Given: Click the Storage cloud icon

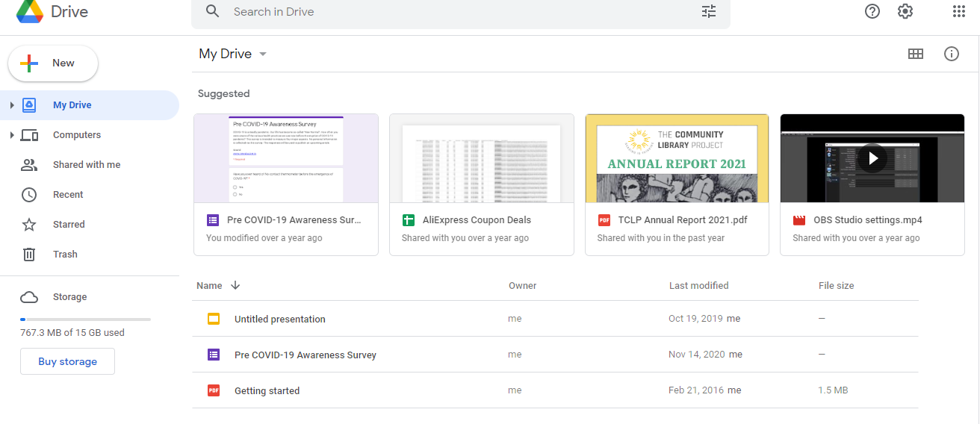Looking at the screenshot, I should coord(29,297).
